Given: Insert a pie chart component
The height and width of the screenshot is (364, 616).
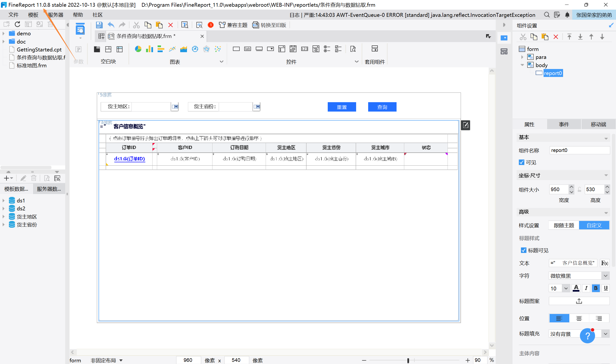Looking at the screenshot, I should (x=138, y=49).
